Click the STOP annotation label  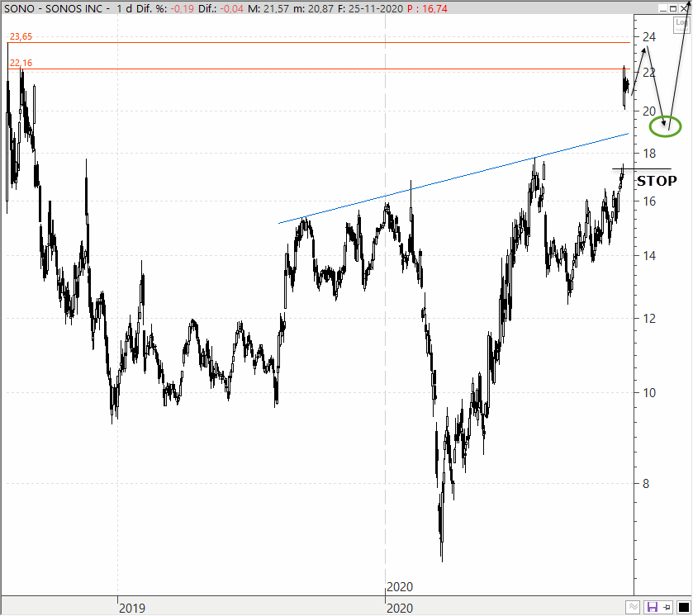coord(657,181)
